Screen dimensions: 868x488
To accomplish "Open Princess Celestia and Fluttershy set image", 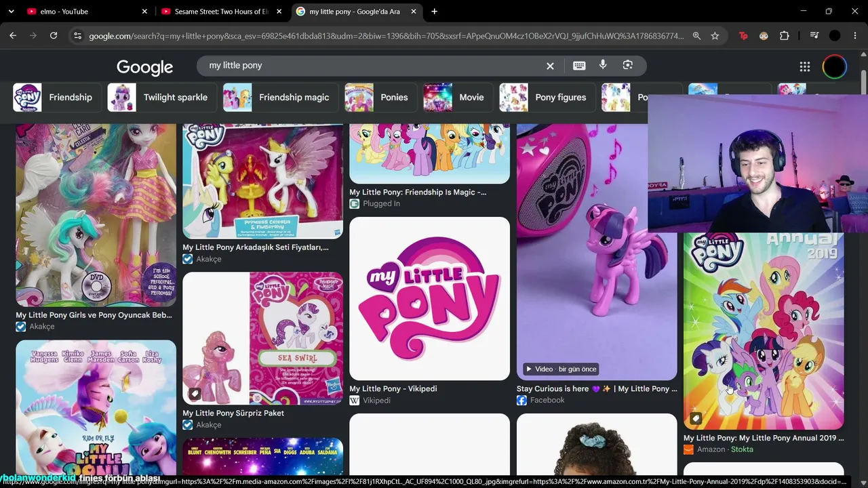I will [262, 181].
